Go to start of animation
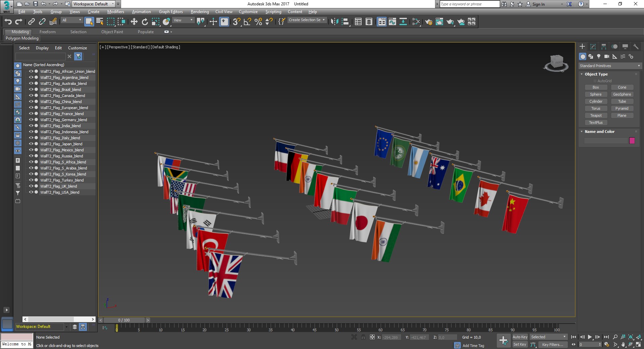Viewport: 644px width, 349px height. coord(574,337)
